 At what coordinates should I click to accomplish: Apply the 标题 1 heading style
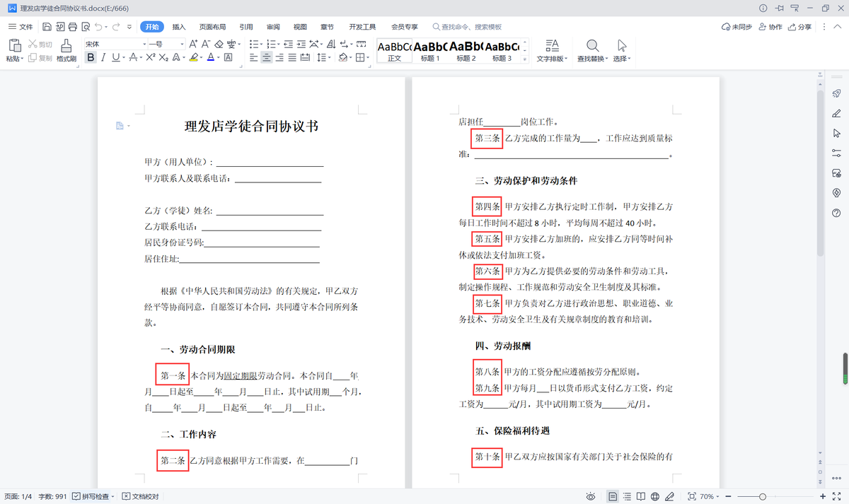(x=430, y=50)
